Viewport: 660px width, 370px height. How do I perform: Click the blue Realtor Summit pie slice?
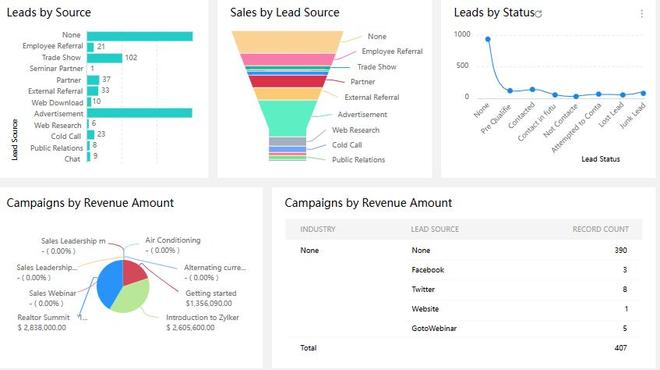coord(109,283)
